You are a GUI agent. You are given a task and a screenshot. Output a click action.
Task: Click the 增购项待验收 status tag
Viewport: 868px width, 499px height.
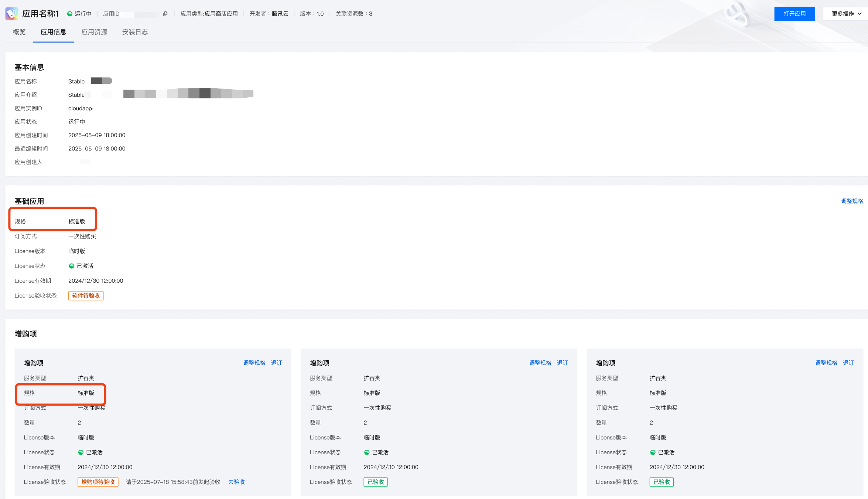click(98, 482)
